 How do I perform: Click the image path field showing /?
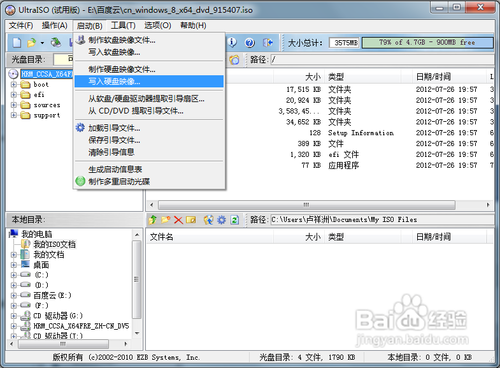click(382, 60)
